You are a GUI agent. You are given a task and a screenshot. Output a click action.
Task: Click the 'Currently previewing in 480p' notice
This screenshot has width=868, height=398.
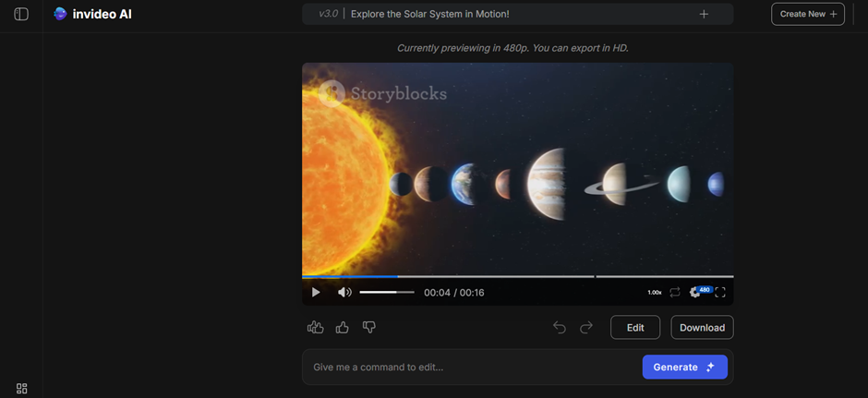click(x=512, y=48)
